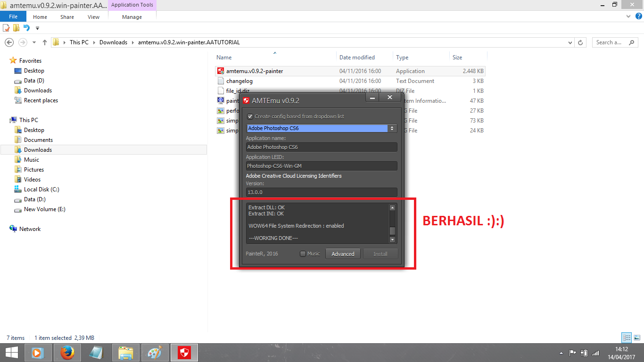Click This PC in the address breadcrumb
This screenshot has width=644, height=362.
tap(79, 42)
